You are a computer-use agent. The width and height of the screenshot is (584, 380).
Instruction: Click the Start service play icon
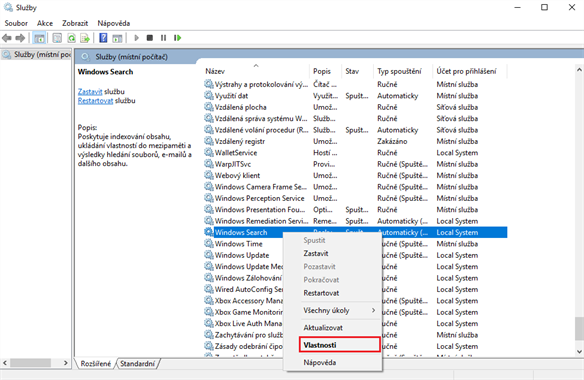(x=137, y=38)
